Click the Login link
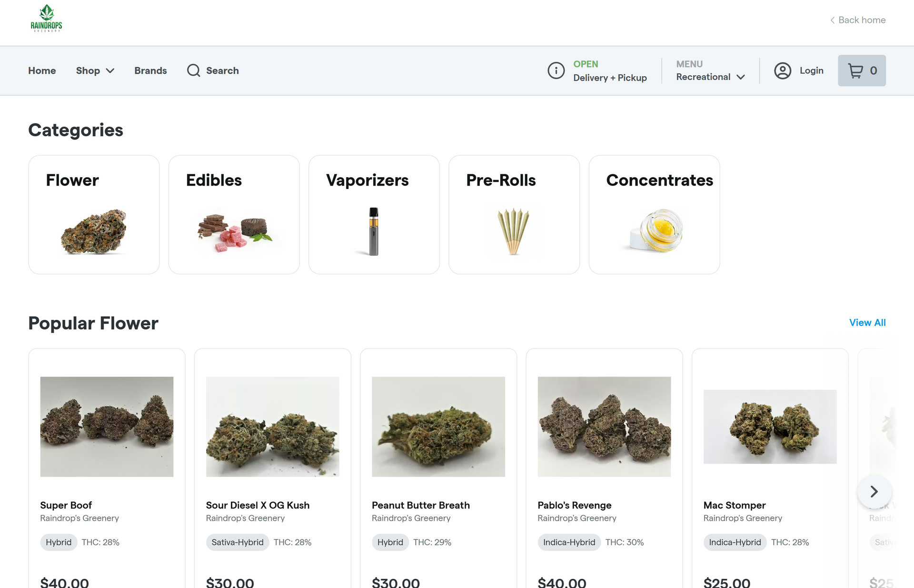Image resolution: width=914 pixels, height=588 pixels. point(812,70)
